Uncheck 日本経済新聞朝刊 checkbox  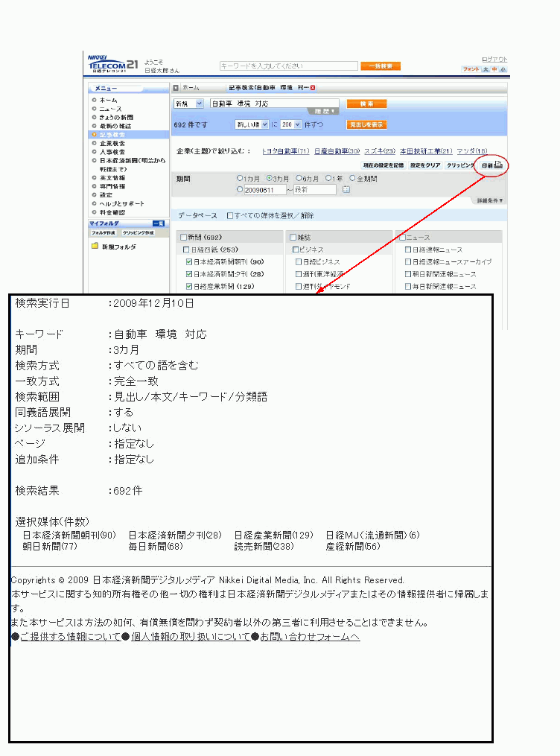point(188,262)
